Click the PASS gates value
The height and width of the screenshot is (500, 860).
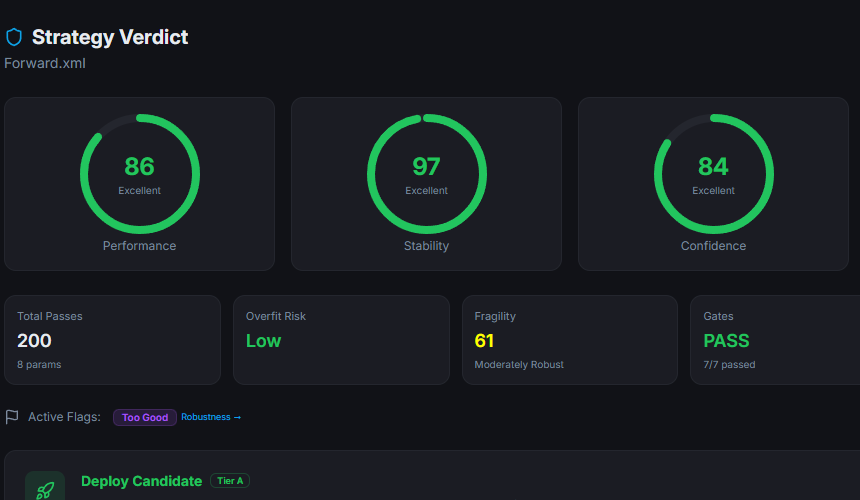coord(726,340)
